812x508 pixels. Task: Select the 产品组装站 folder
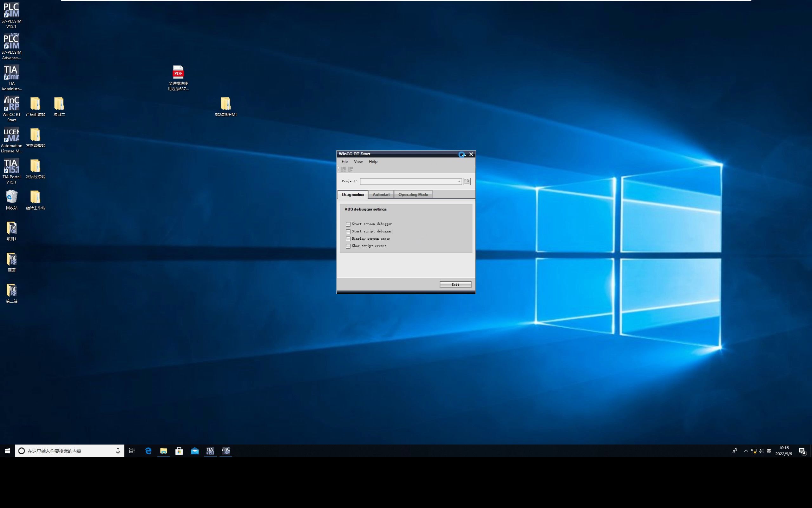(35, 107)
